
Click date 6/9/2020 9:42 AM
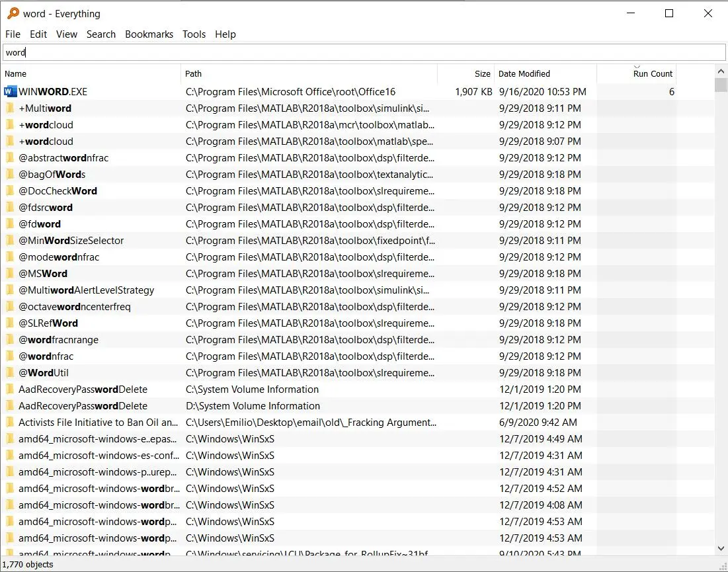[x=538, y=423]
